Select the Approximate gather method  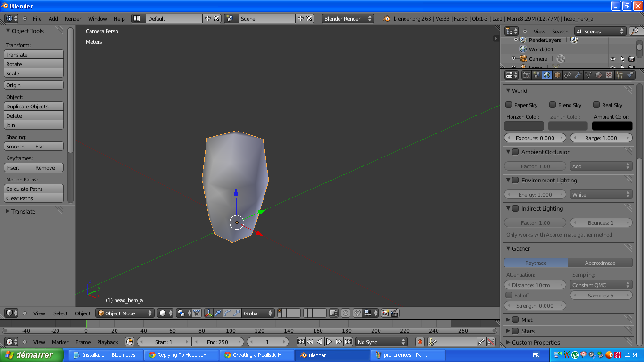(600, 263)
